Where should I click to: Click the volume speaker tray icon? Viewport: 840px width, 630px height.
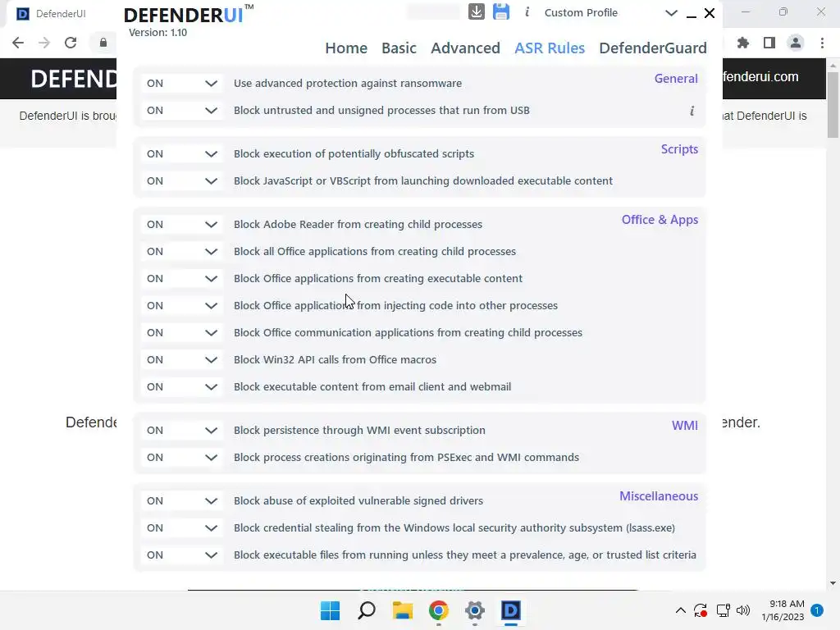coord(743,610)
